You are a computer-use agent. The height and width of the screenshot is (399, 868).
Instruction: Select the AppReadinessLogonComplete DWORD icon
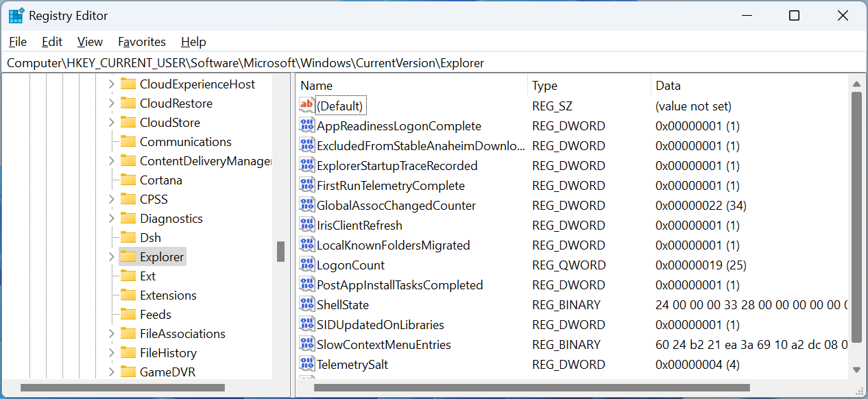point(306,125)
